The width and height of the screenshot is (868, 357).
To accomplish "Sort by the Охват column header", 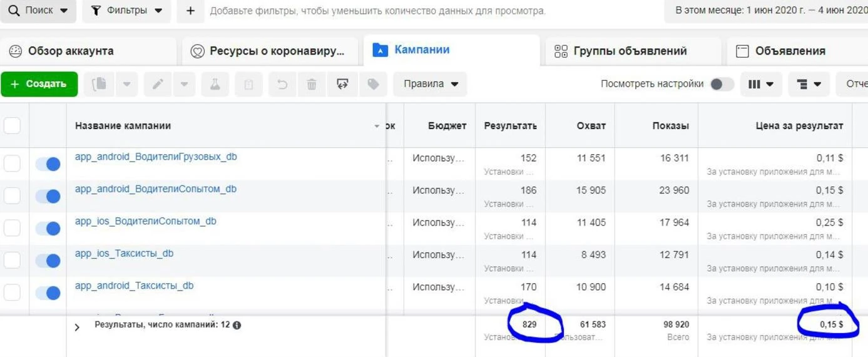I will 591,125.
